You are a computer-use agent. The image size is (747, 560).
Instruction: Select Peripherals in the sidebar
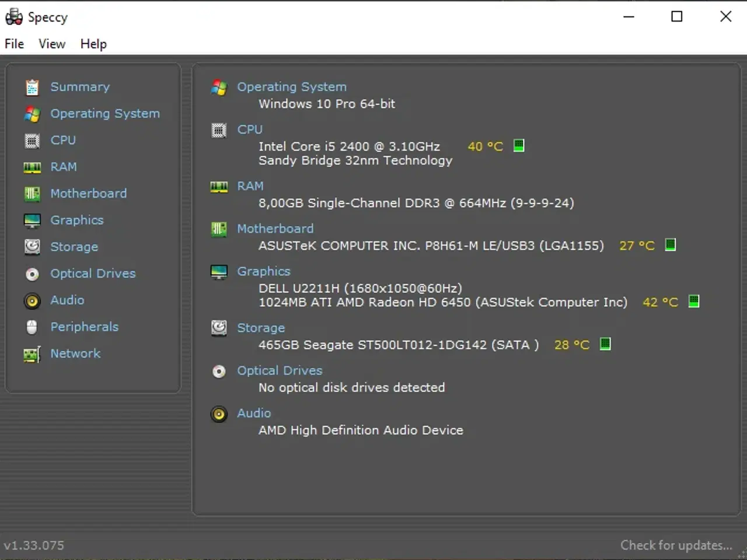click(85, 327)
